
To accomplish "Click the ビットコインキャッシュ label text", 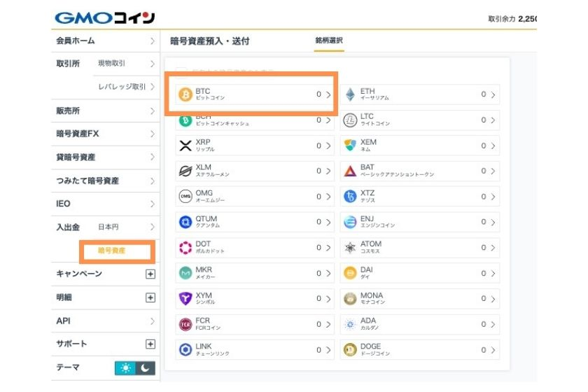I will tap(223, 123).
